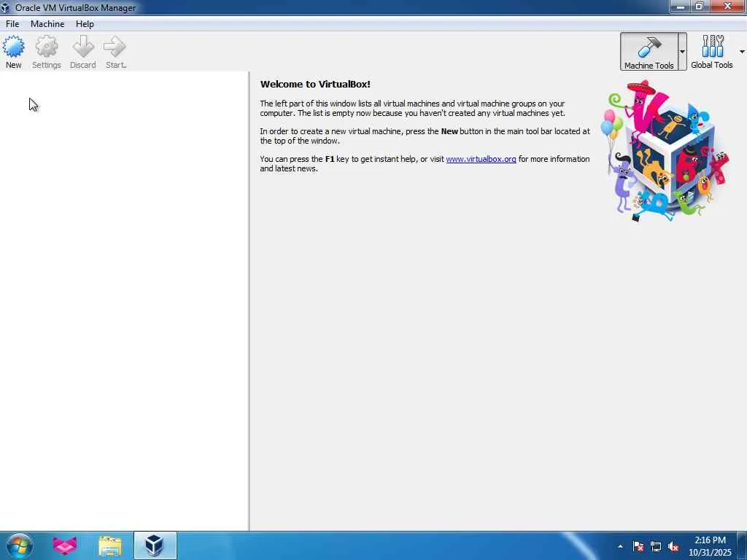This screenshot has width=747, height=560.
Task: Show hidden tray icons arrow
Action: tap(620, 546)
